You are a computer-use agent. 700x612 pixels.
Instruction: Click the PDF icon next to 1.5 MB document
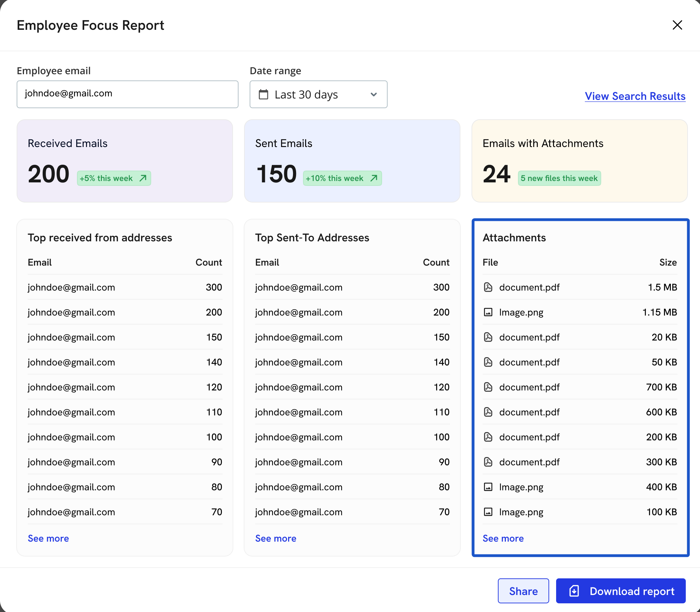(488, 287)
